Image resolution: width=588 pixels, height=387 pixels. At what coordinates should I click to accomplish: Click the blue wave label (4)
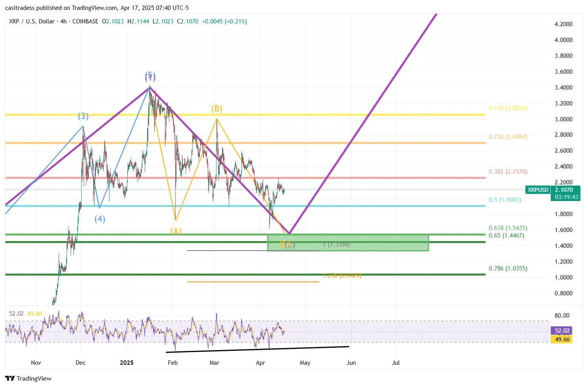(x=100, y=218)
